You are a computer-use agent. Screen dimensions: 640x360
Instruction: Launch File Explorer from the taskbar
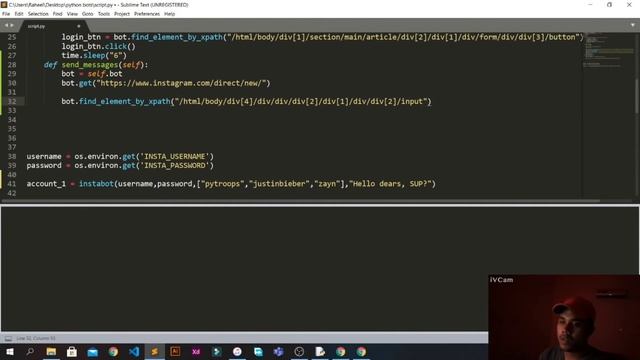(x=51, y=351)
